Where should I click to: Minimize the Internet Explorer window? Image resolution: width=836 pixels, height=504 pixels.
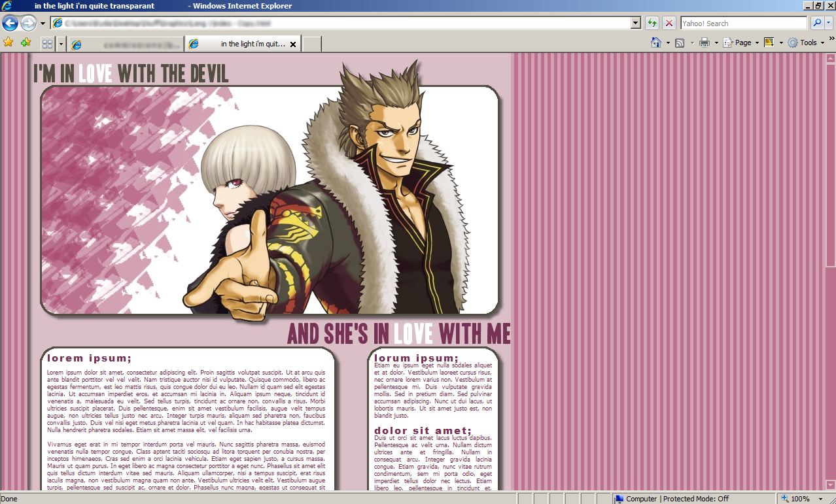807,6
